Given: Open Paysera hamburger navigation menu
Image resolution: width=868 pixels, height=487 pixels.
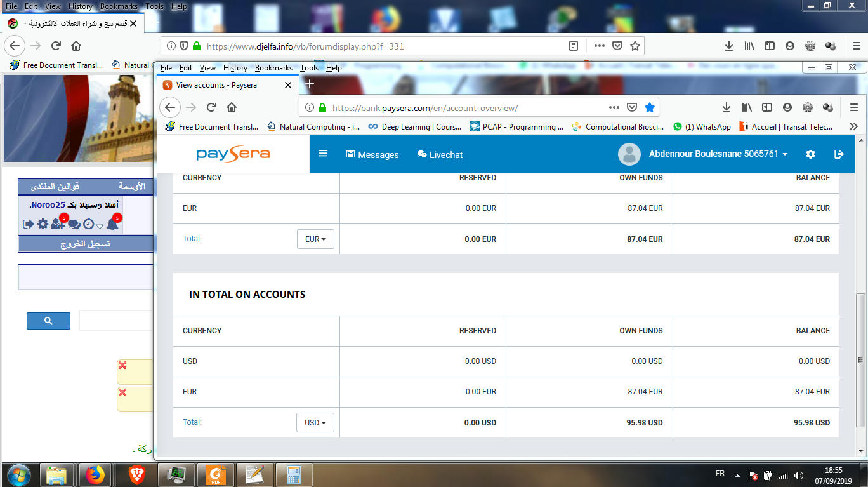Looking at the screenshot, I should [323, 154].
